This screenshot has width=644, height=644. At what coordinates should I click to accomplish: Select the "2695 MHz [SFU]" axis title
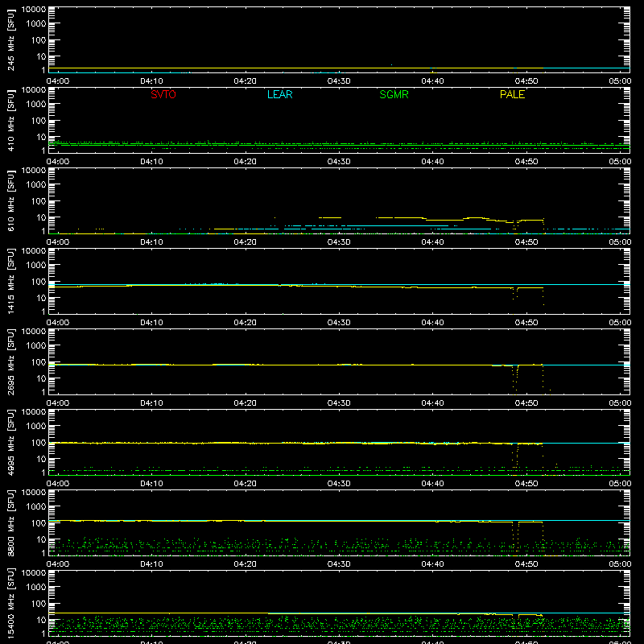click(x=10, y=362)
